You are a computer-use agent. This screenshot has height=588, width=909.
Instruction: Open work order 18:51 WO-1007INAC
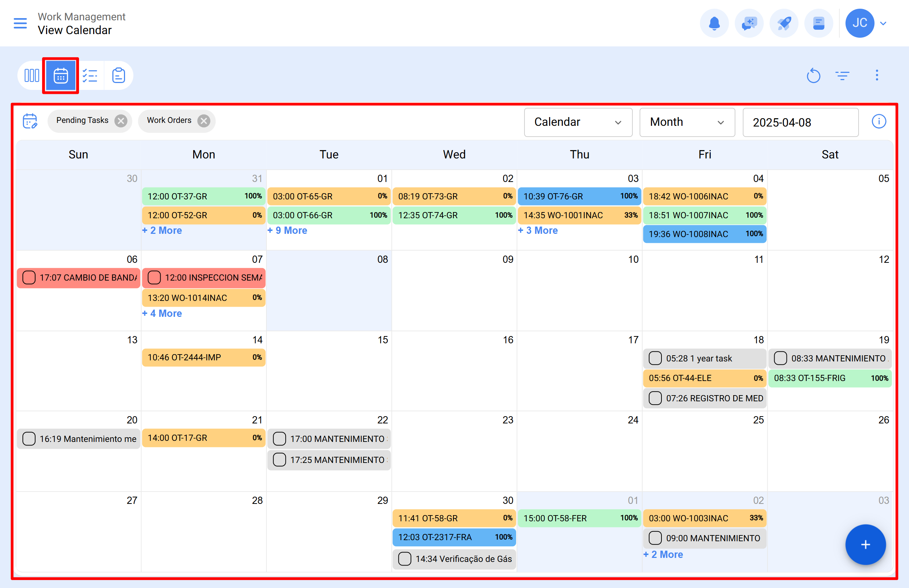point(704,215)
